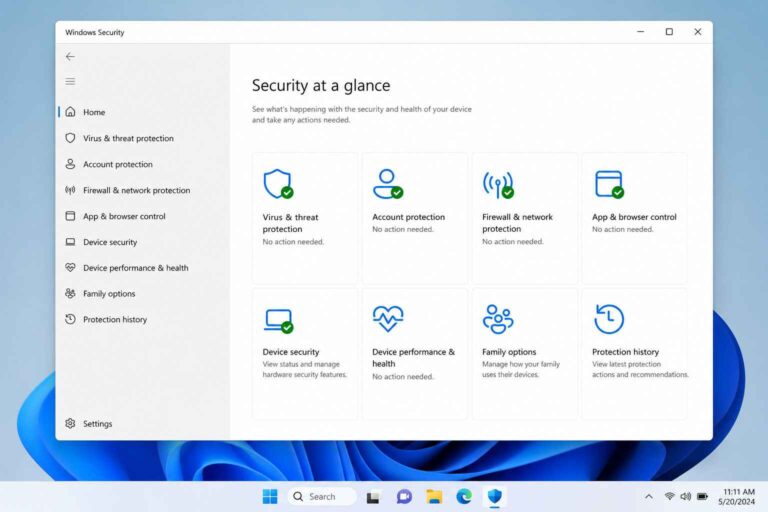Viewport: 768px width, 512px height.
Task: Click the shield icon beside Virus & threat protection
Action: (x=71, y=138)
